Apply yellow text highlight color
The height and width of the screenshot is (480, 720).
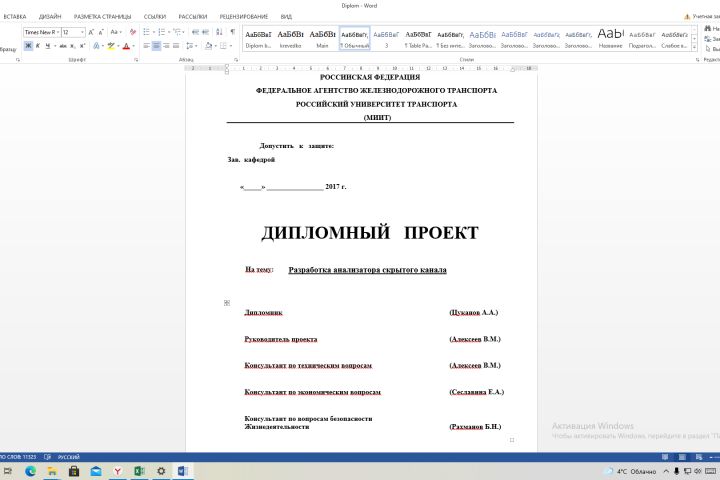pyautogui.click(x=111, y=45)
